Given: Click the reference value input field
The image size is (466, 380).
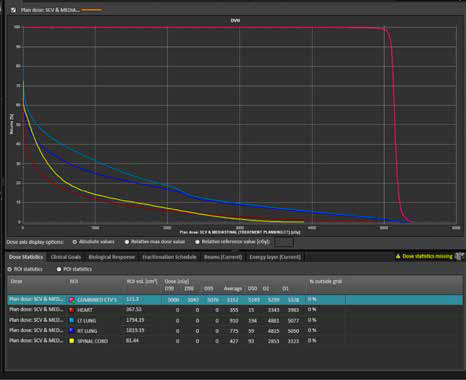Looking at the screenshot, I should tap(284, 242).
